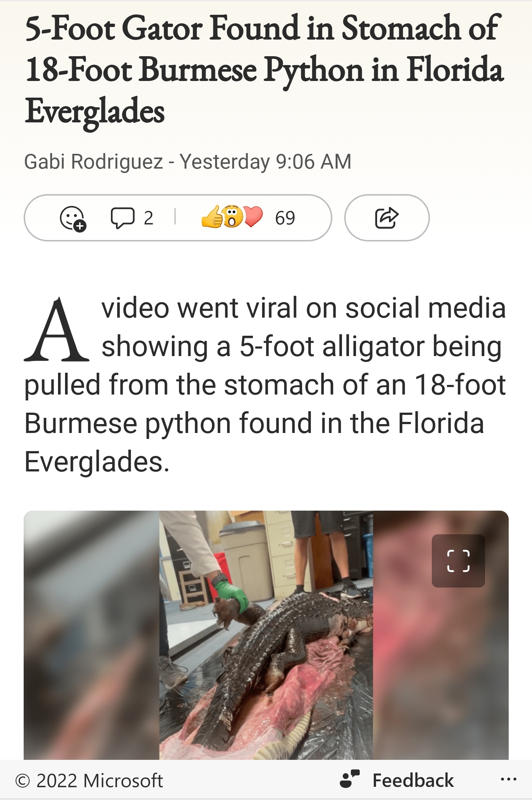Click the 2022 Microsoft copyright text
532x802 pixels.
pyautogui.click(x=89, y=781)
